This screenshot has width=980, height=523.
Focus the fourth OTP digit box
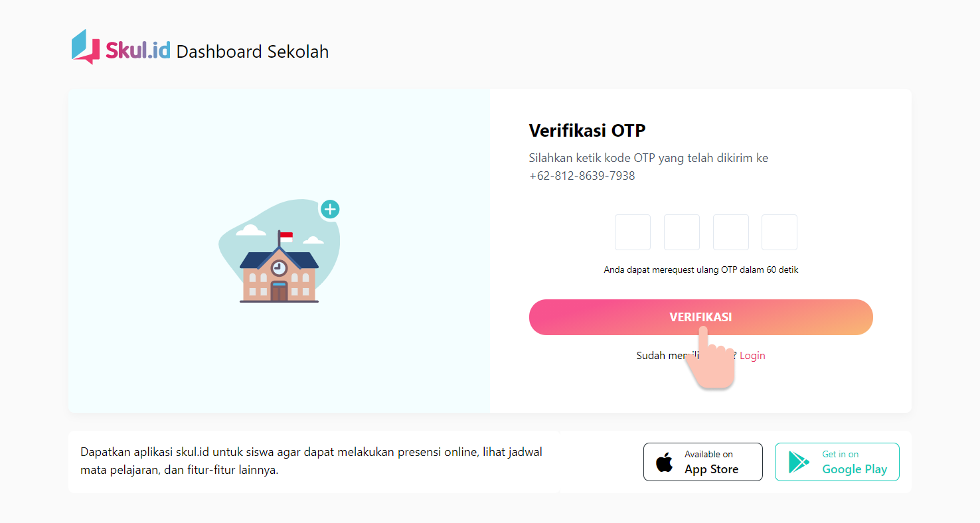pyautogui.click(x=779, y=232)
